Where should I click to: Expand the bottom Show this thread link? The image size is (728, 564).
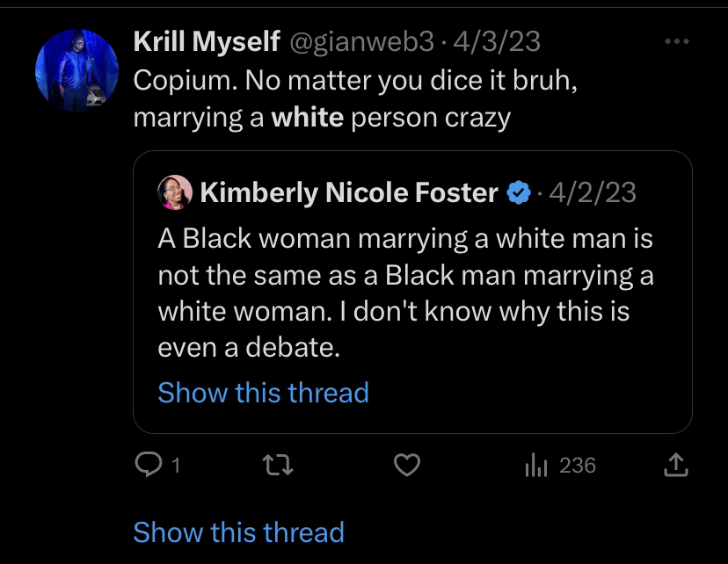(x=238, y=531)
